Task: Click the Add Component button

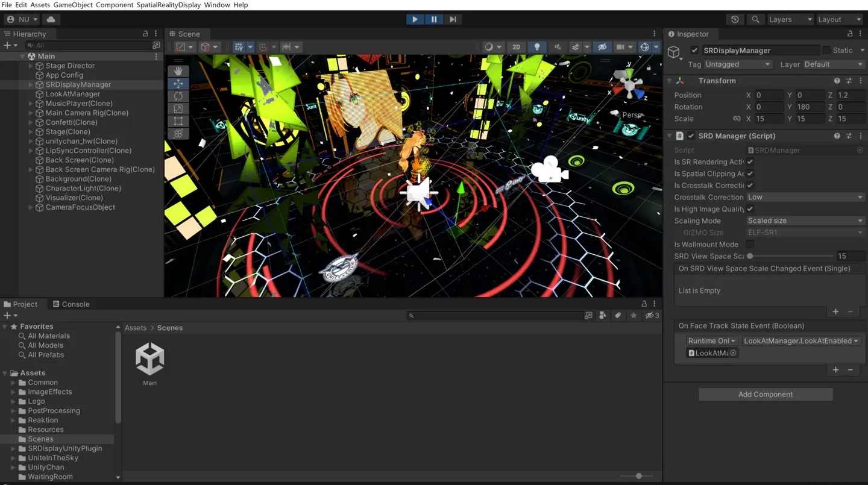Action: pyautogui.click(x=766, y=395)
